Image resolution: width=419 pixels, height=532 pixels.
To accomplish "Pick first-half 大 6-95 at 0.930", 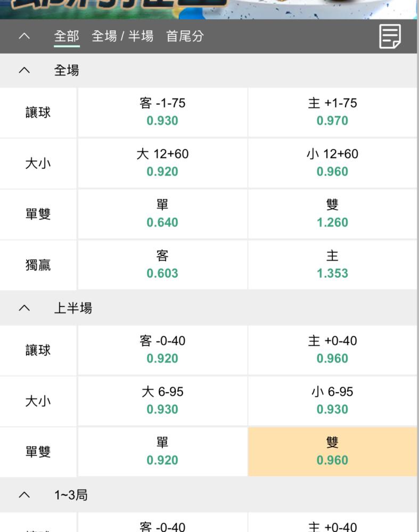I will click(162, 401).
